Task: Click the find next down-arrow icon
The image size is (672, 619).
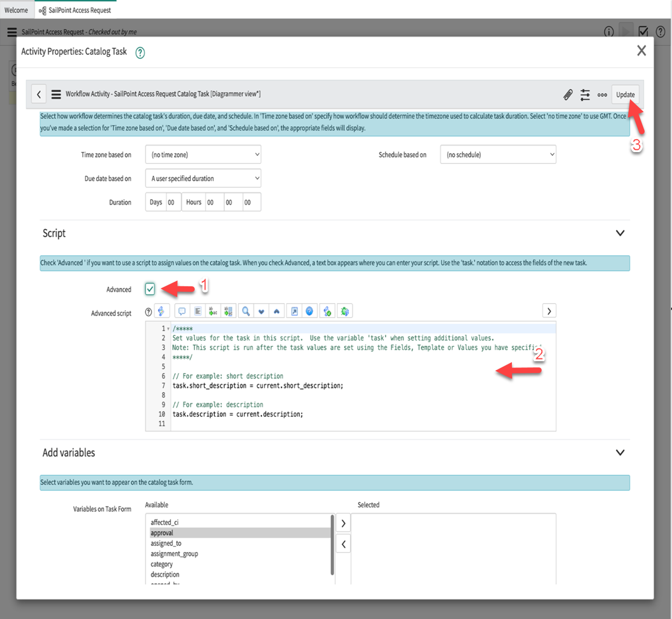Action: point(261,311)
